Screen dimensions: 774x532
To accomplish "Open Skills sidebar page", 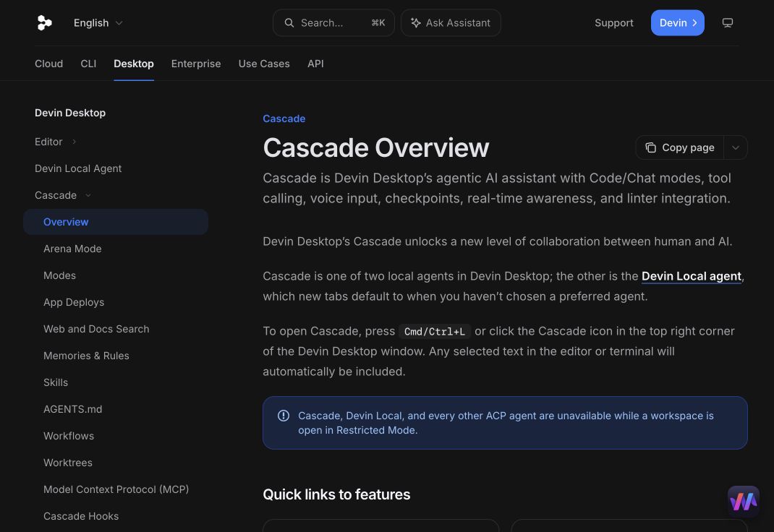I will coord(56,382).
